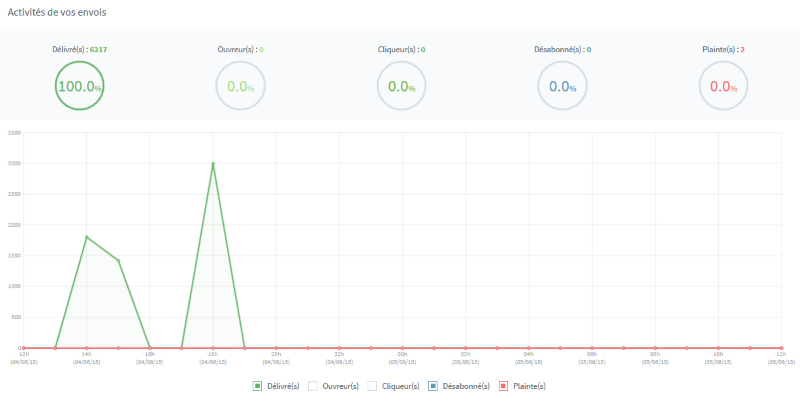The height and width of the screenshot is (402, 800).
Task: Click the Plainte(s) point at 04h
Action: point(529,348)
